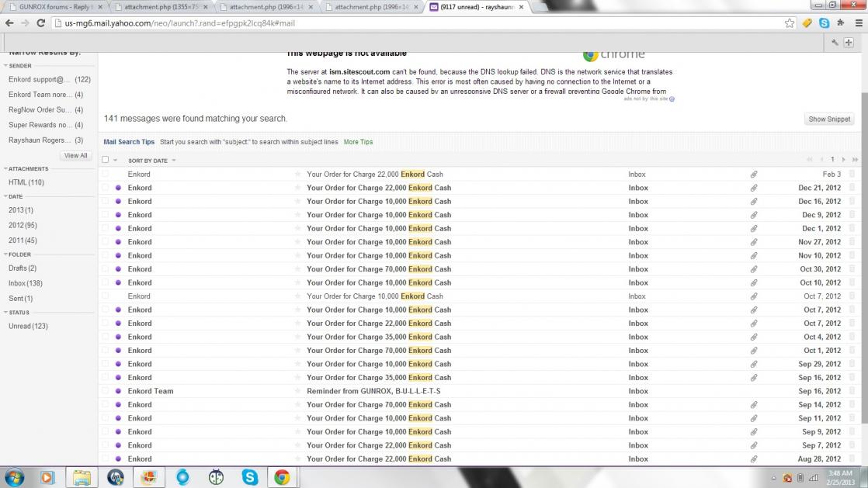Click the Skype extension icon in toolbar
This screenshot has height=488, width=868.
pyautogui.click(x=824, y=23)
